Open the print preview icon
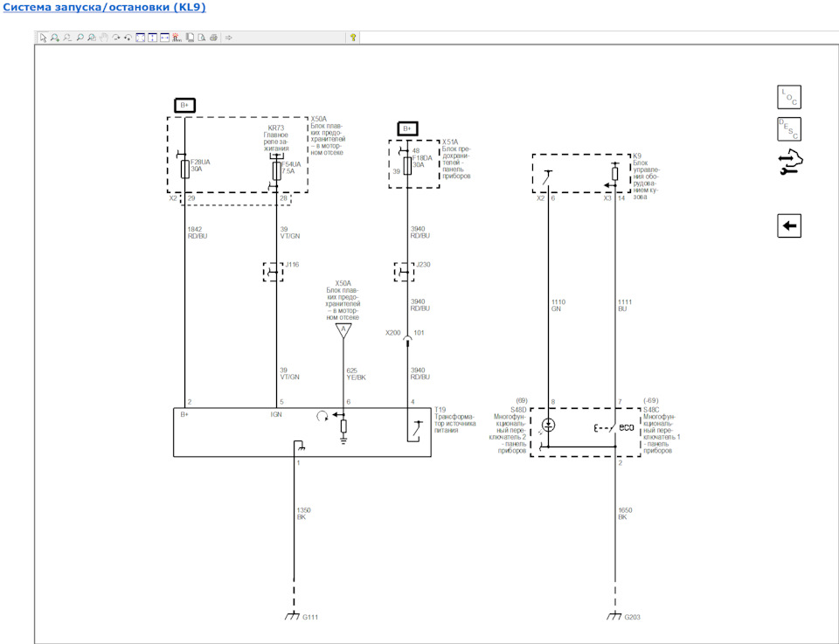The height and width of the screenshot is (644, 839). 202,38
